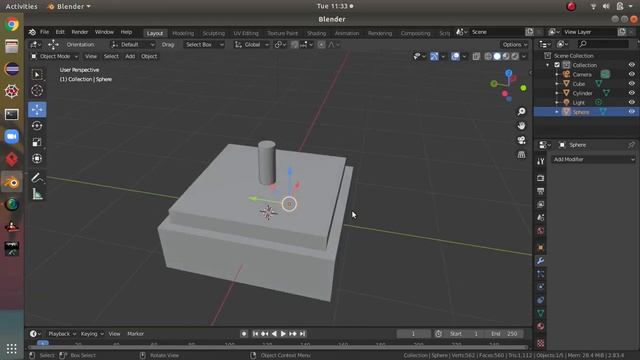Open the Global transform orientation dropdown

[252, 44]
